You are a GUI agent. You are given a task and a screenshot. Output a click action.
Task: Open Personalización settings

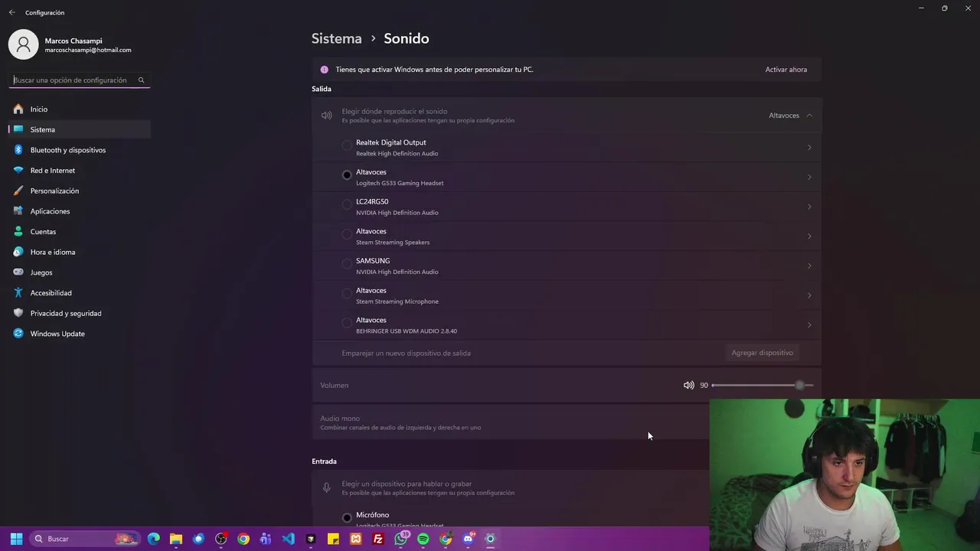coord(80,191)
